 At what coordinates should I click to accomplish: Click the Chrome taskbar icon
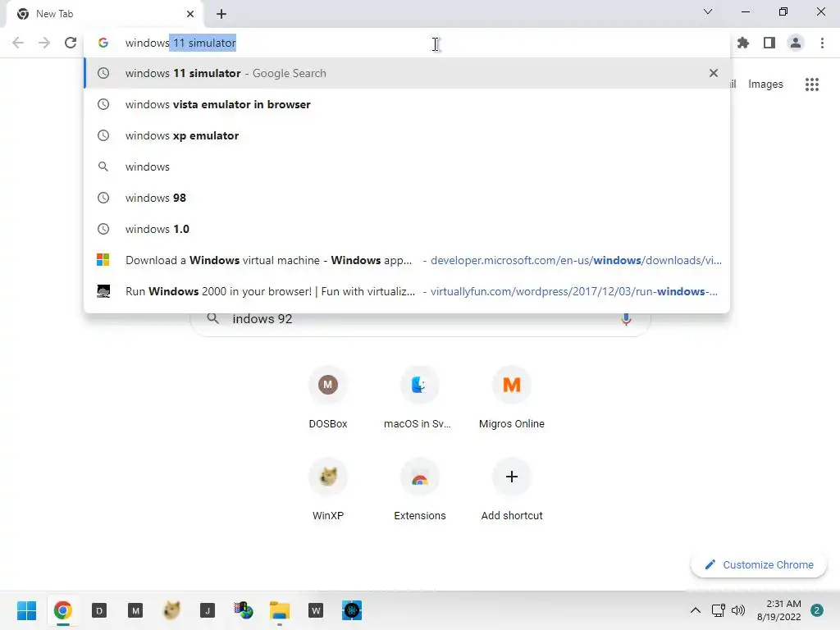(x=62, y=610)
